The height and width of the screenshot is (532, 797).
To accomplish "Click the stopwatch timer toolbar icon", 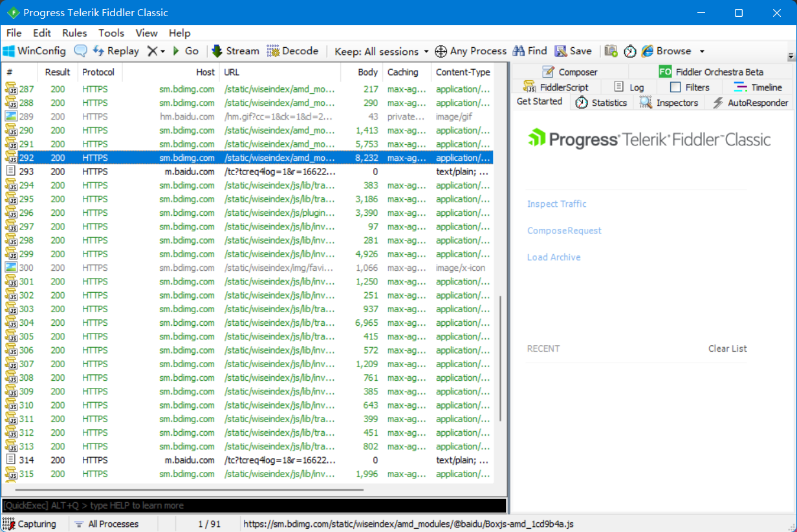I will (630, 51).
